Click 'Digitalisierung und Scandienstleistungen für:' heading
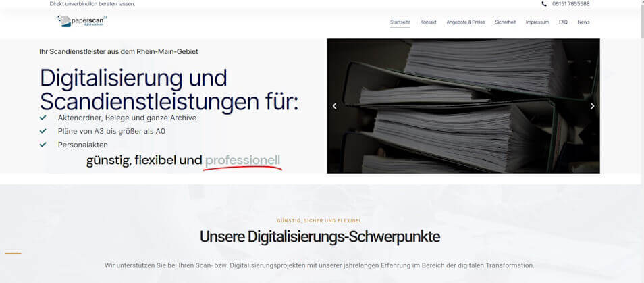 (169, 90)
